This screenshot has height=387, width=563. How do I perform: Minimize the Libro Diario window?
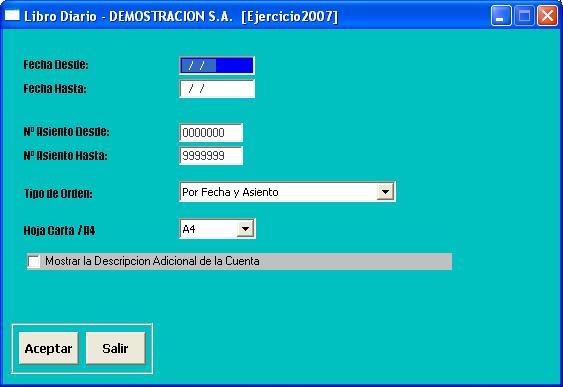pyautogui.click(x=501, y=16)
